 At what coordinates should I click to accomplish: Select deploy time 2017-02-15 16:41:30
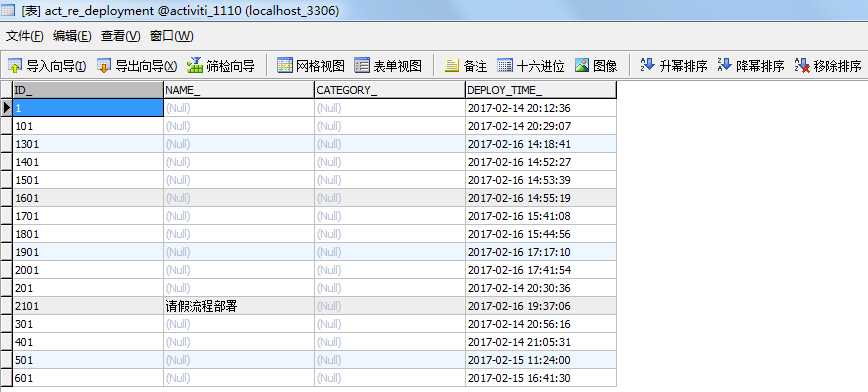point(541,378)
